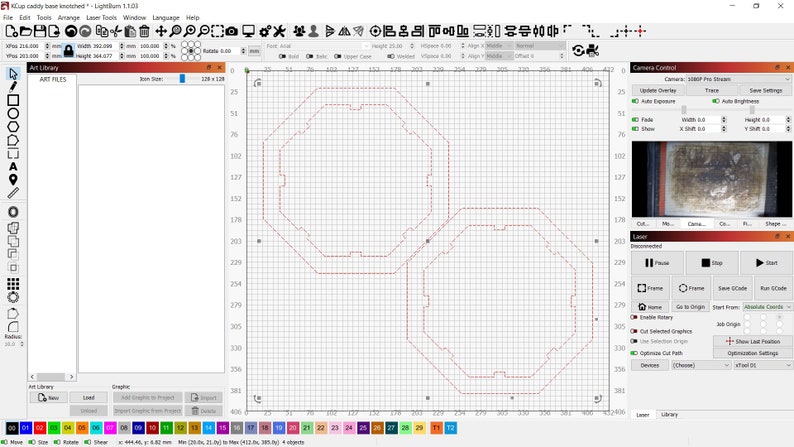Image resolution: width=794 pixels, height=447 pixels.
Task: Click the Zoom Out magnifier icon
Action: click(x=204, y=31)
